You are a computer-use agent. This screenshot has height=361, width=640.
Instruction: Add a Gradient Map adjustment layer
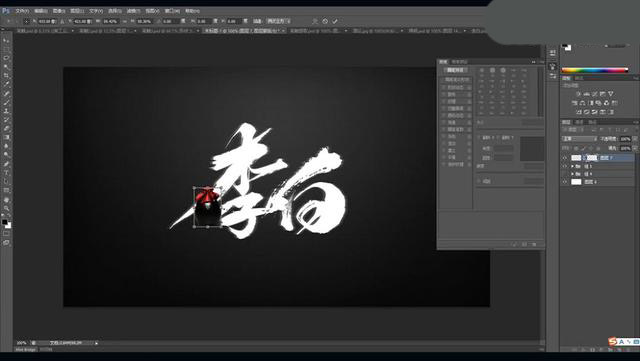[x=610, y=112]
